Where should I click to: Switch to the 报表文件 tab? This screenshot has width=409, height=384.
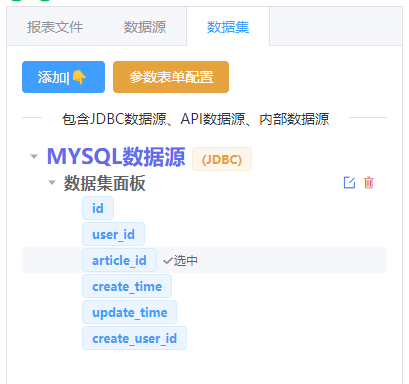(x=55, y=27)
